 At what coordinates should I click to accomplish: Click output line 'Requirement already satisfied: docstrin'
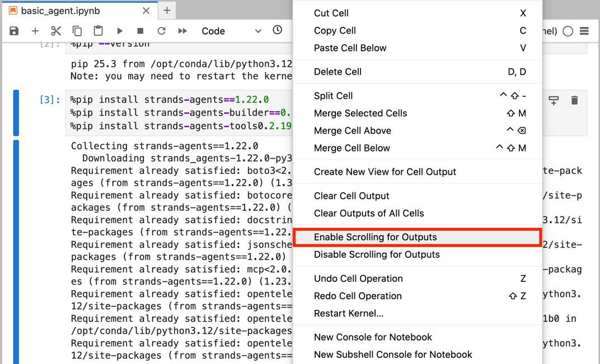click(181, 220)
